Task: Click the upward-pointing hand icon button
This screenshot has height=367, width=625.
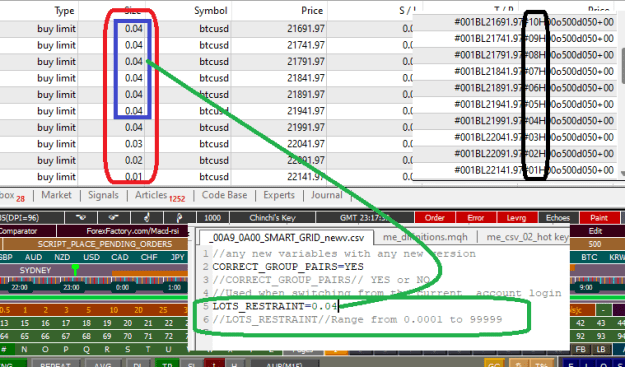Action: pyautogui.click(x=147, y=218)
